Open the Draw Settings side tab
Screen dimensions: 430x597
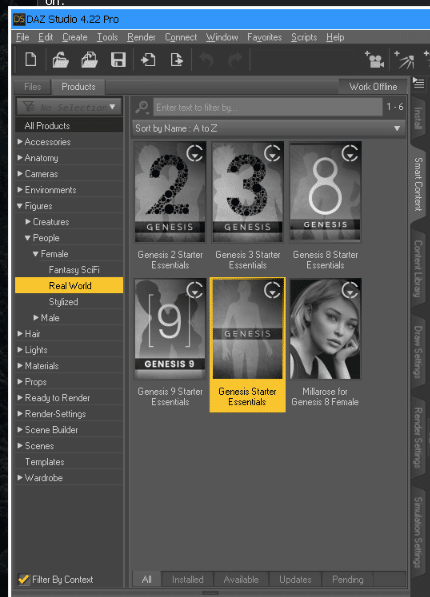(x=418, y=352)
